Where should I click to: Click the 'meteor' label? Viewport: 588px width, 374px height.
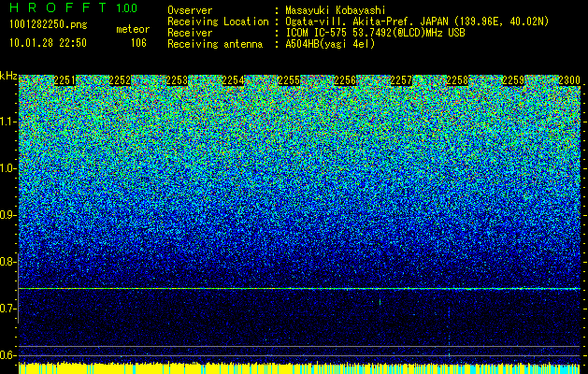133,29
